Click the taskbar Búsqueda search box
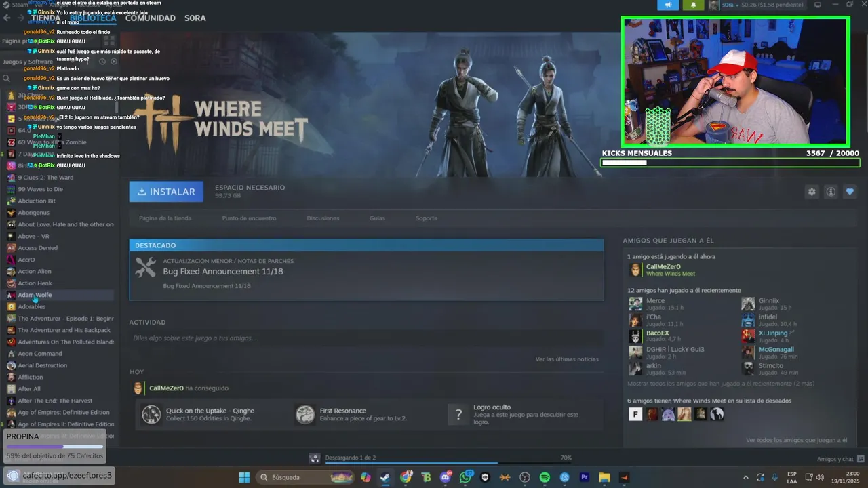The image size is (868, 488). tap(307, 477)
